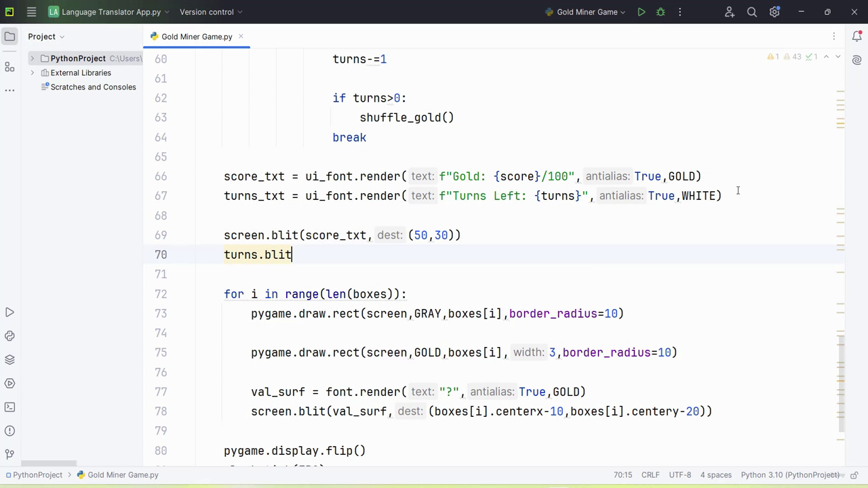Open Python 3.10 interpreter selector

(790, 475)
